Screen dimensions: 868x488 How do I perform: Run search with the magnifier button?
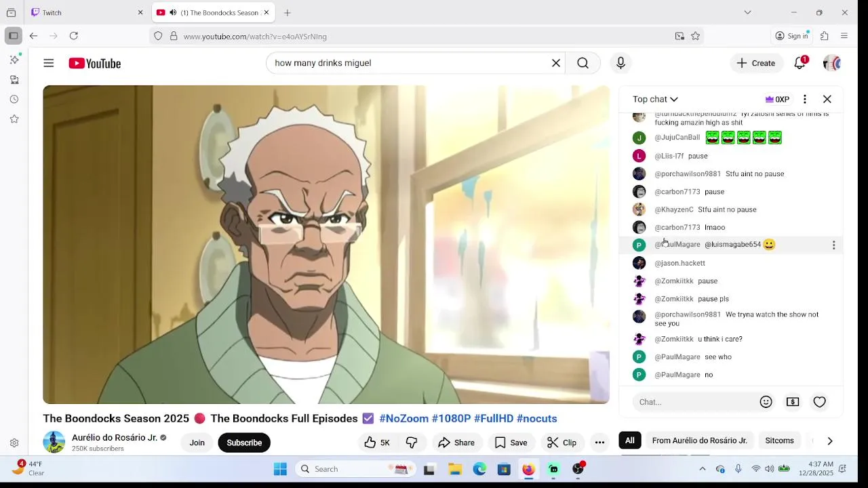pyautogui.click(x=583, y=63)
